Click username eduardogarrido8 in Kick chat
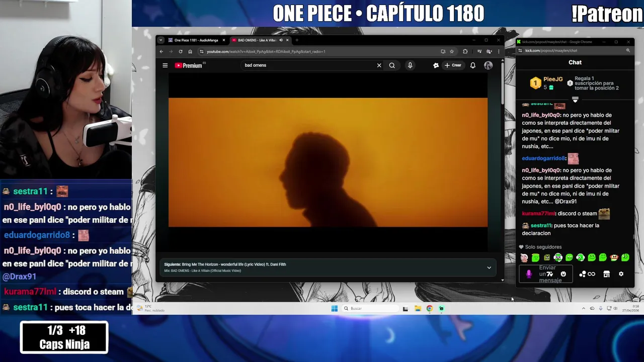 [543, 158]
